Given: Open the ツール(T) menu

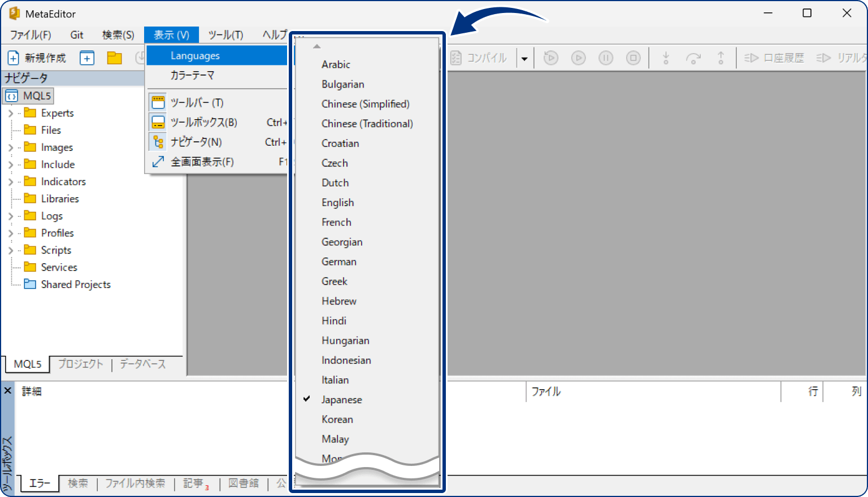Looking at the screenshot, I should [x=225, y=35].
